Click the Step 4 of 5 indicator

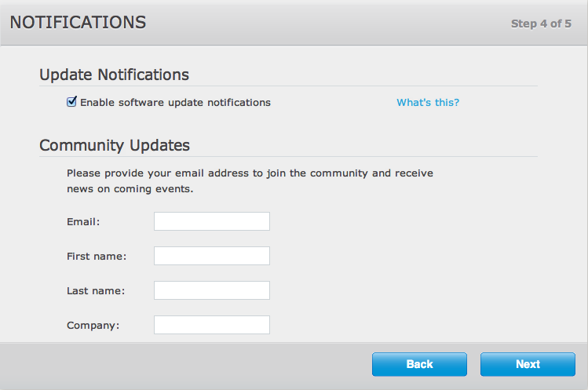(x=541, y=24)
